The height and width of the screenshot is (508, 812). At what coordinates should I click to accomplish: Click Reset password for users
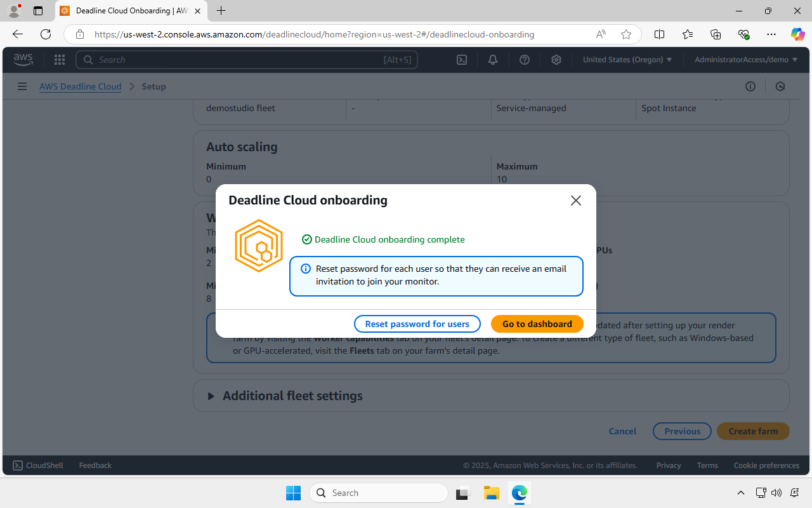coord(417,324)
